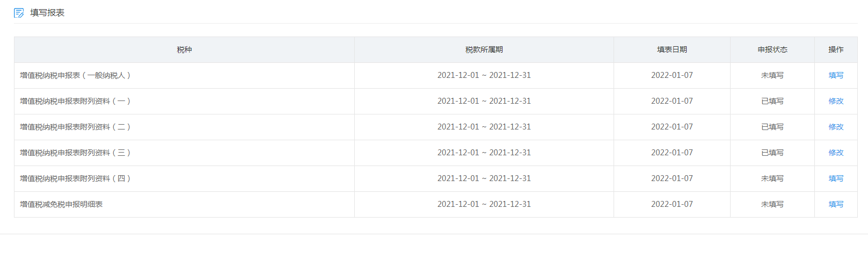Click 未填写 status of 减免税申报明细表
This screenshot has height=259, width=868.
(772, 204)
